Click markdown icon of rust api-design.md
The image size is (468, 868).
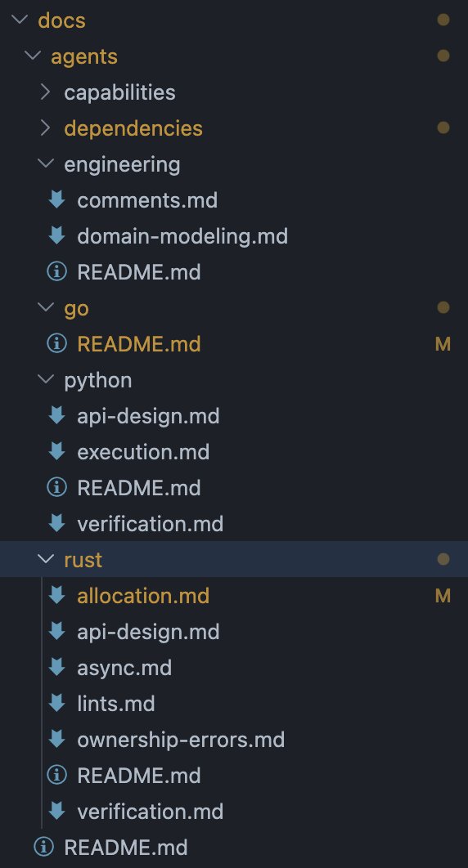point(56,632)
